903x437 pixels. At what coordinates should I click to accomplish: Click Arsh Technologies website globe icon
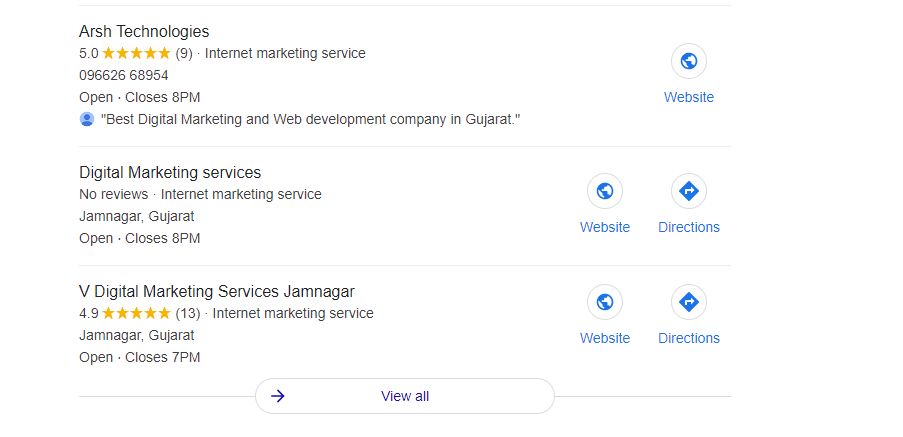tap(688, 61)
